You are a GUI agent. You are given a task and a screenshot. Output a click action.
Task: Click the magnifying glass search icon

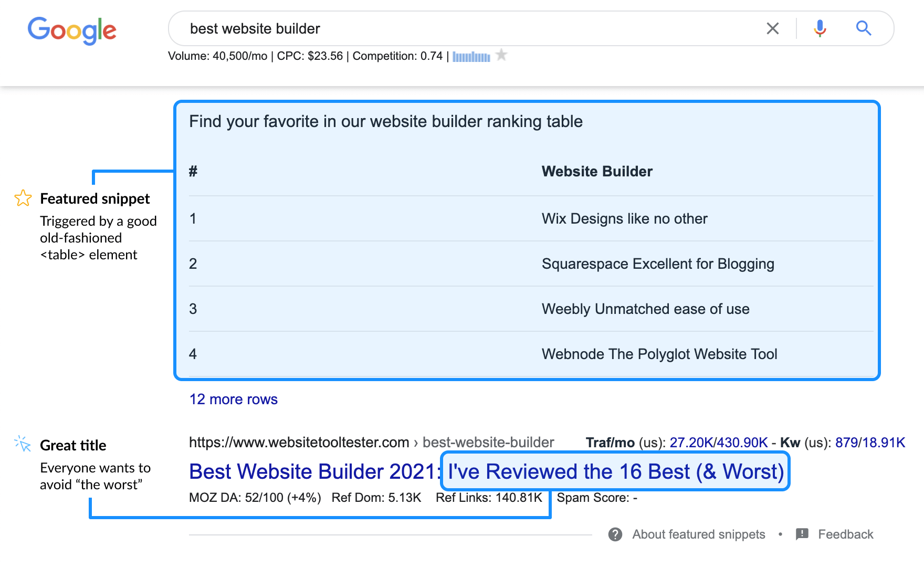click(x=864, y=28)
